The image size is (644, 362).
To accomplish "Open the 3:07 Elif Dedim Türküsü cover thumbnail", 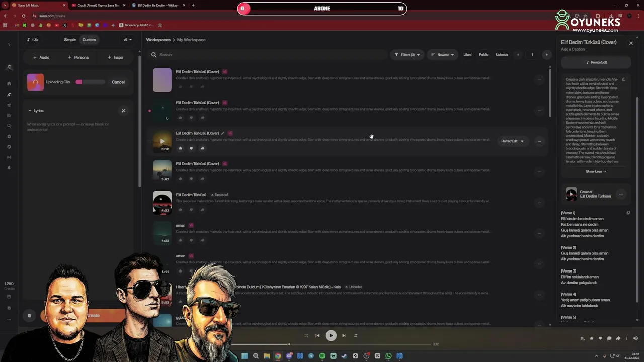I will point(162,172).
